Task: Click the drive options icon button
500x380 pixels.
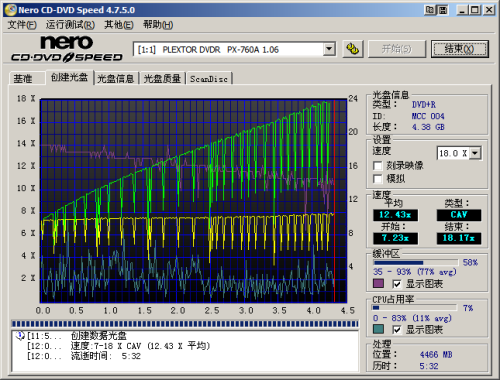Action: click(353, 49)
